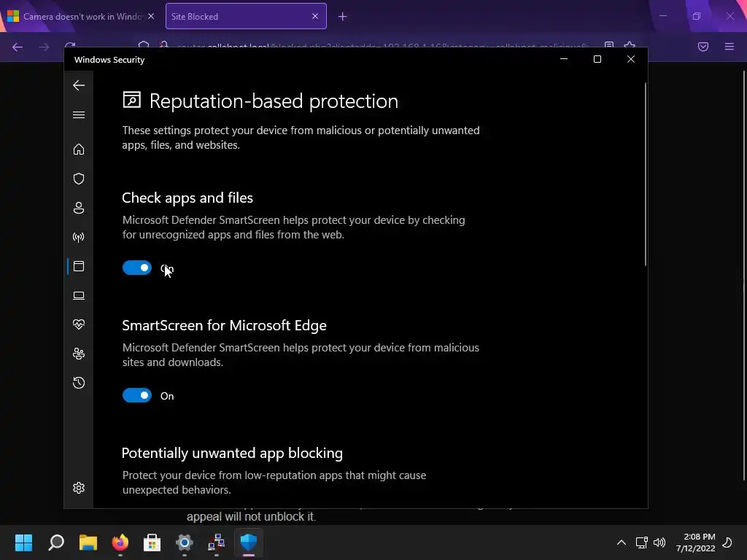This screenshot has height=560, width=747.
Task: Go back in Windows Security
Action: (x=79, y=86)
